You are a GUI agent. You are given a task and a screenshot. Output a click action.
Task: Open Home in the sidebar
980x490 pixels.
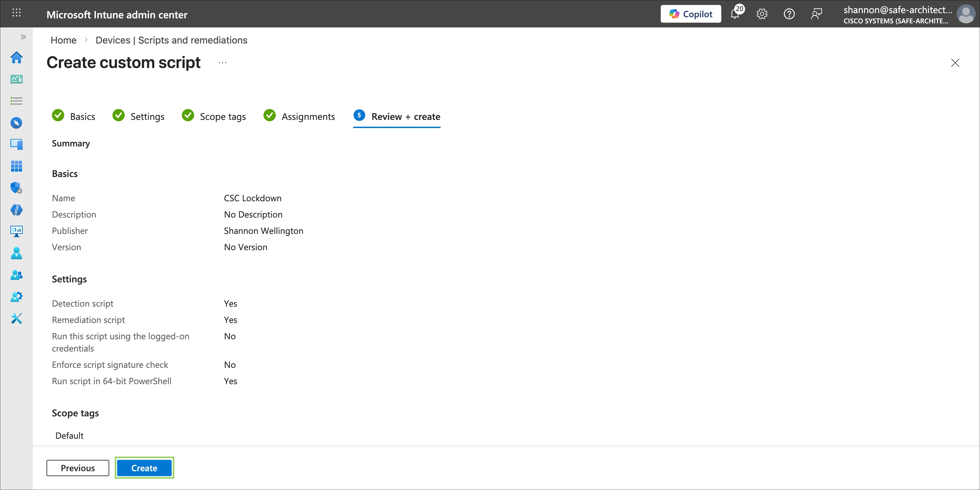(x=16, y=57)
